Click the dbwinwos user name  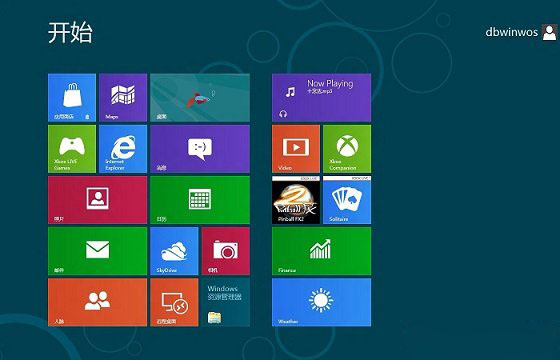(x=511, y=32)
